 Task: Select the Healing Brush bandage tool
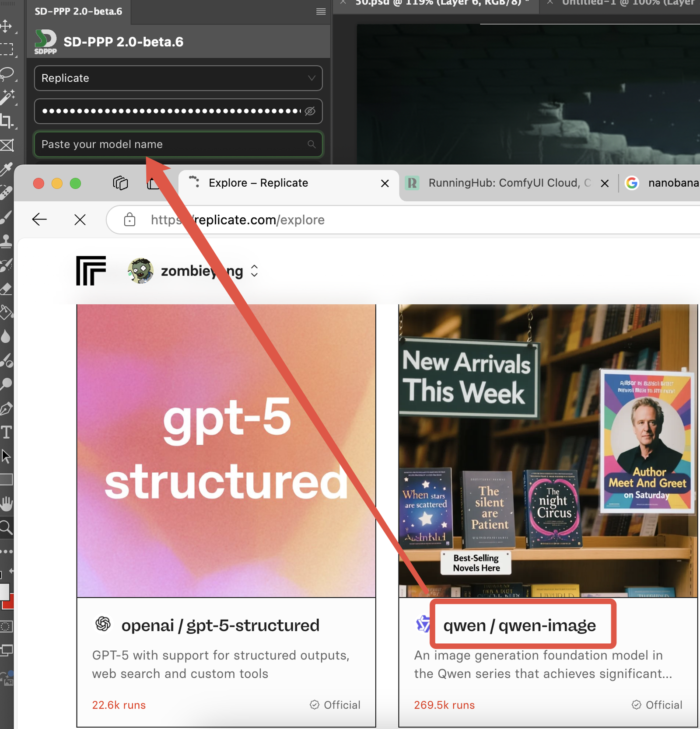(7, 192)
